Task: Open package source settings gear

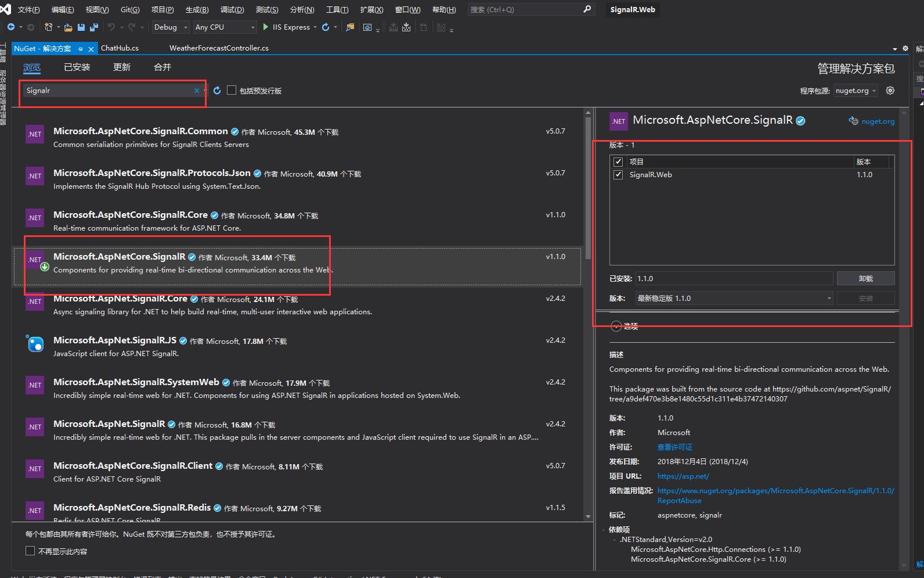Action: click(x=890, y=91)
